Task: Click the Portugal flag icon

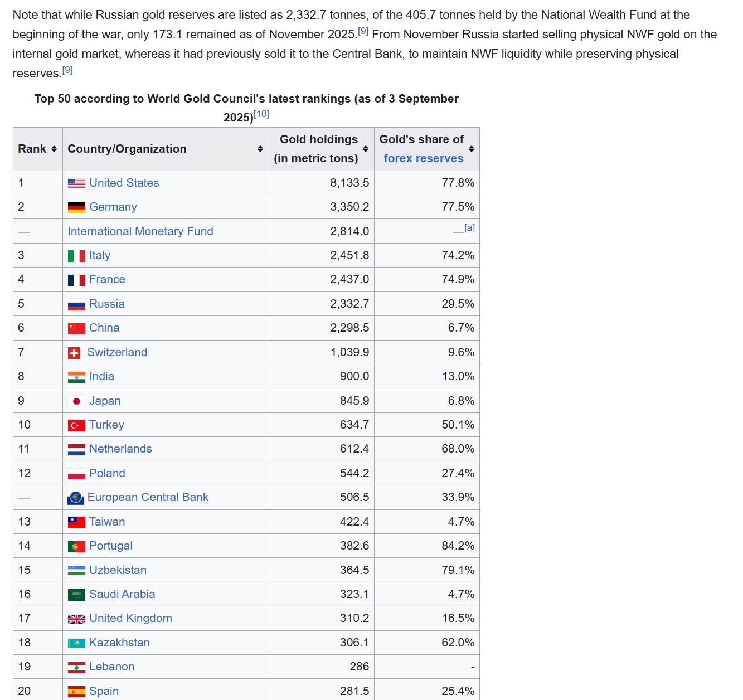Action: click(76, 546)
